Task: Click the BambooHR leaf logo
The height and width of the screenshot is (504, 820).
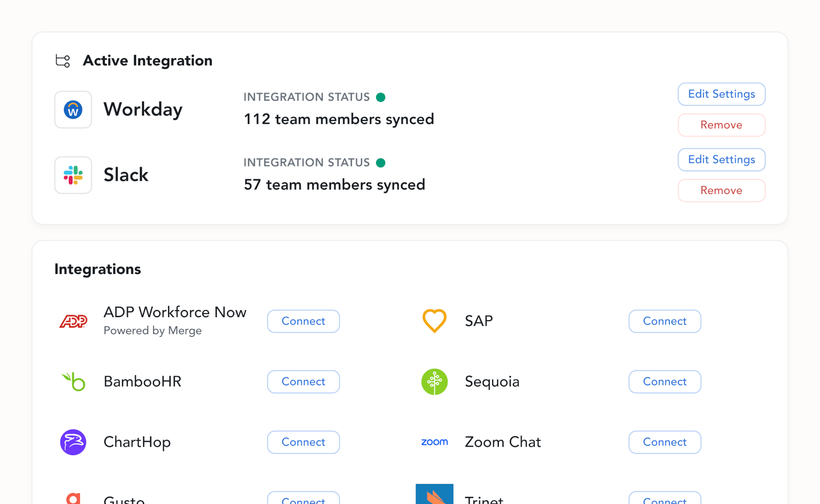Action: point(73,382)
